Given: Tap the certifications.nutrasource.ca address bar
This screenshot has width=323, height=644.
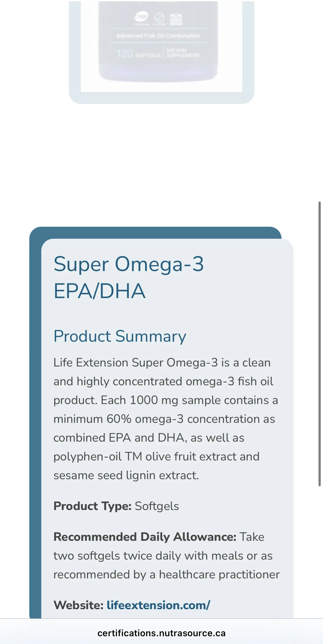Looking at the screenshot, I should point(161,633).
